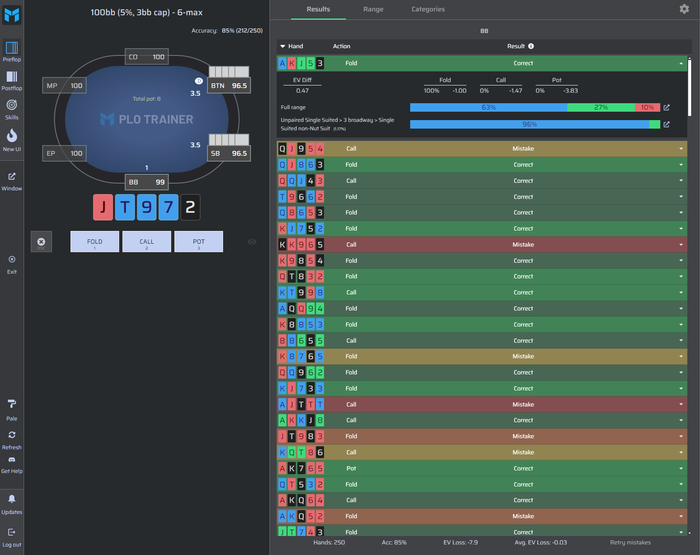This screenshot has width=700, height=555.
Task: Select the SB seat box
Action: [x=229, y=154]
